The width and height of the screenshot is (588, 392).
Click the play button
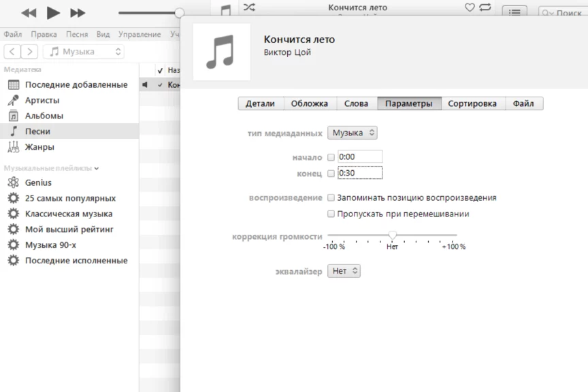[x=53, y=13]
